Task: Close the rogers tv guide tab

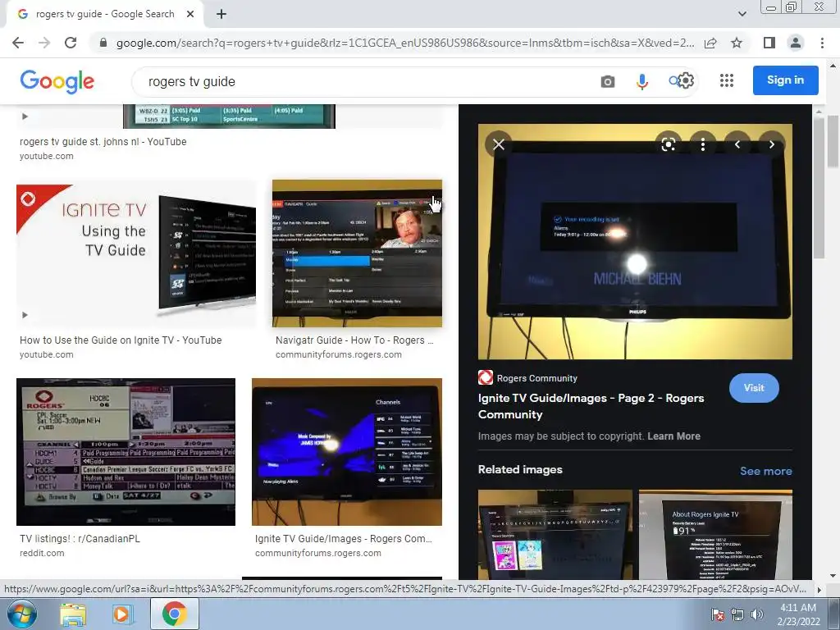Action: click(x=190, y=15)
